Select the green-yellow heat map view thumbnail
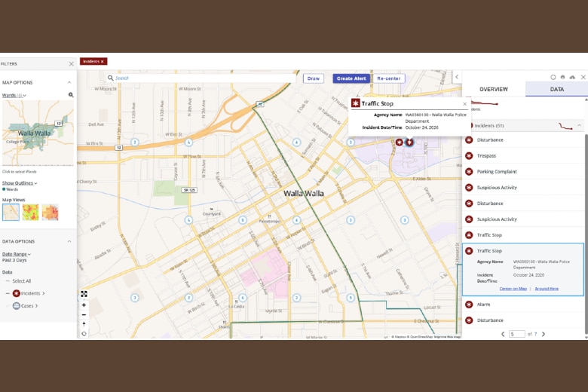Viewport: 588px width, 392px height. tap(30, 213)
